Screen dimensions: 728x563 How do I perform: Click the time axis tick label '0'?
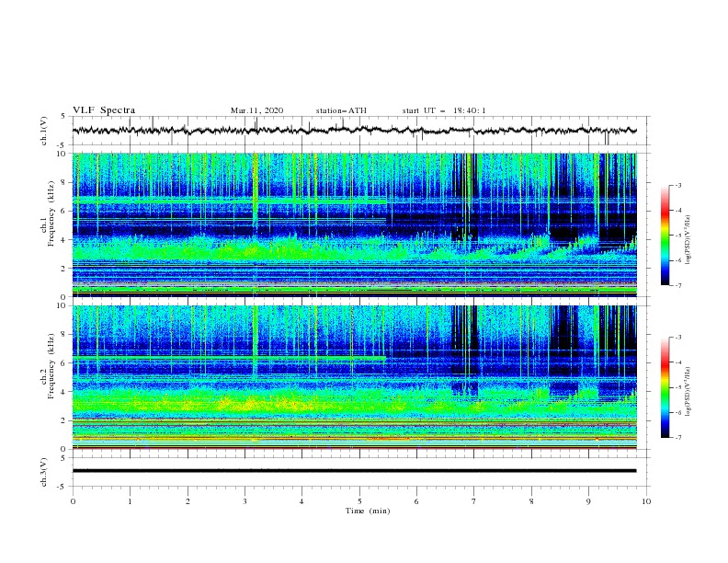[73, 501]
